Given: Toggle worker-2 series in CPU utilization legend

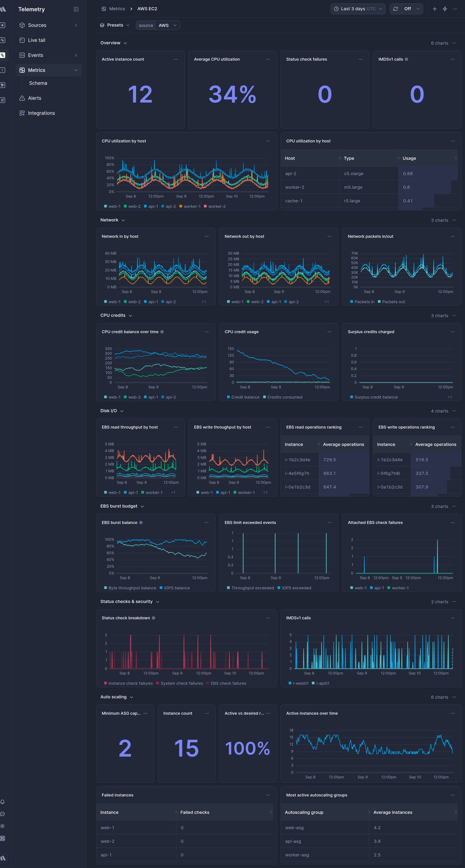Looking at the screenshot, I should 215,206.
